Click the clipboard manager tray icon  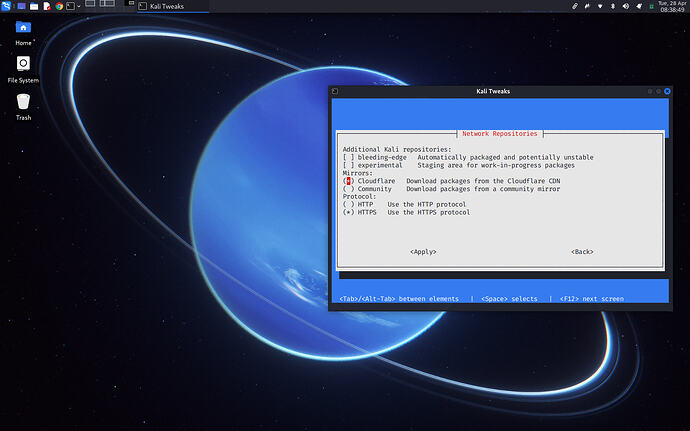pos(575,6)
